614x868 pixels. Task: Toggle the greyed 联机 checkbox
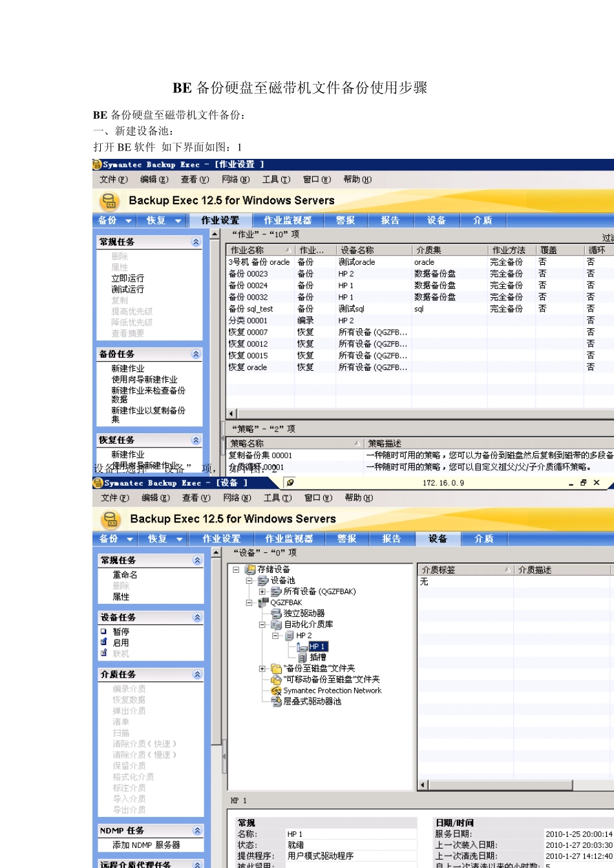coord(103,654)
